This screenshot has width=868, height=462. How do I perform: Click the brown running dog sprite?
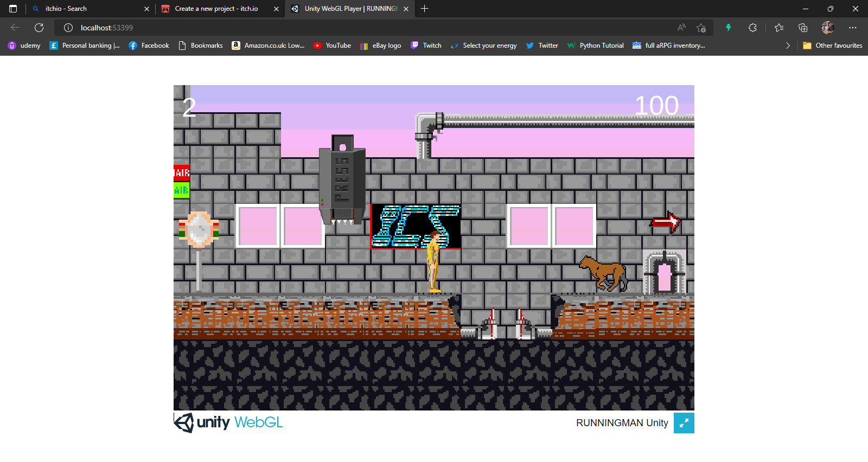tap(603, 274)
